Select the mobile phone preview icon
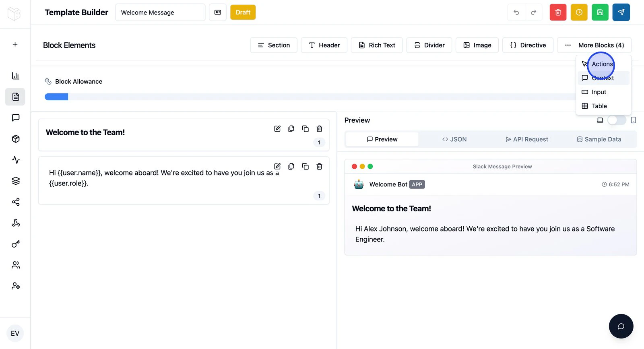Screen dimensions: 644x349 tap(634, 120)
